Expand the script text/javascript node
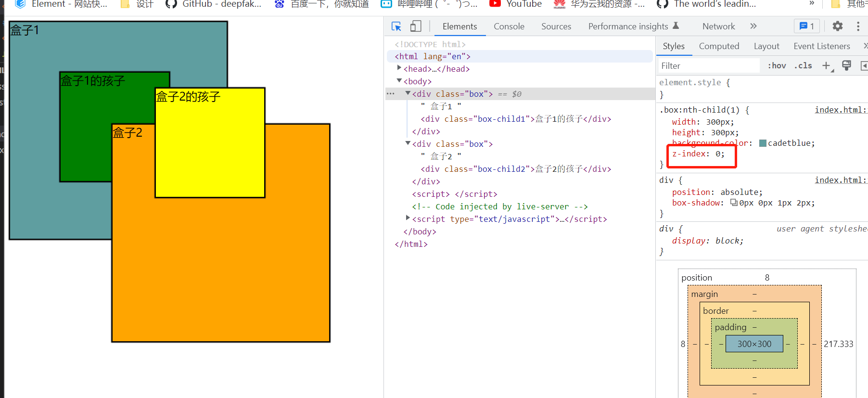 tap(408, 218)
